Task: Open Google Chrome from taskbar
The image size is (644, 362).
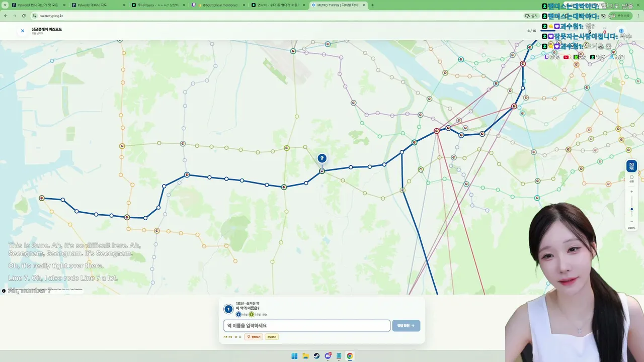Action: pyautogui.click(x=350, y=356)
